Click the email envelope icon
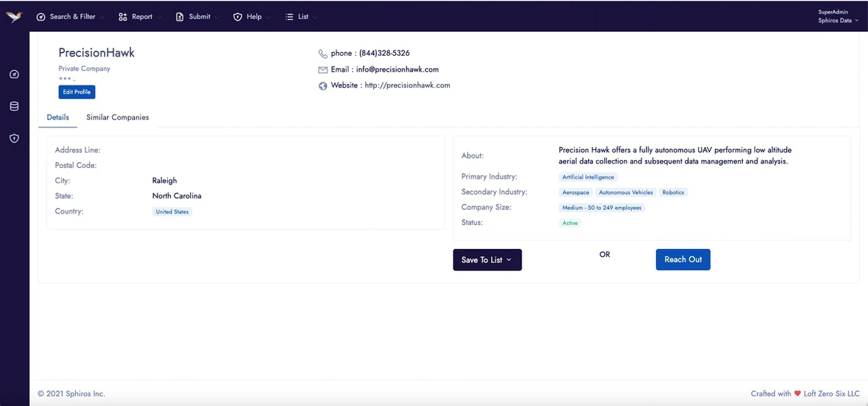 pyautogui.click(x=323, y=69)
